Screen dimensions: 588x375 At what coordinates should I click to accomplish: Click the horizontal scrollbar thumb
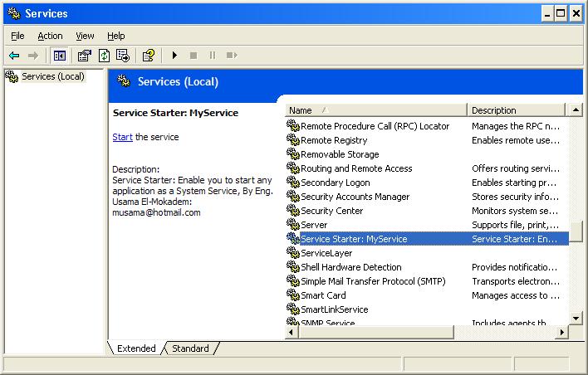point(376,332)
